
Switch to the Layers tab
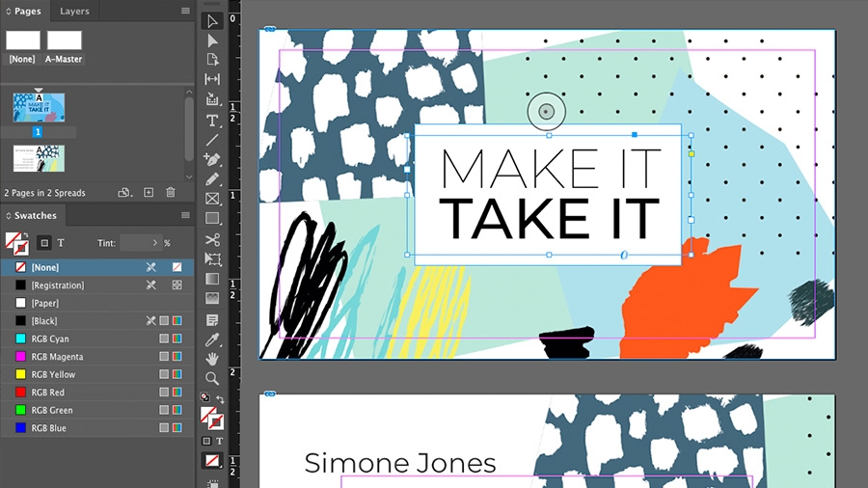click(74, 11)
